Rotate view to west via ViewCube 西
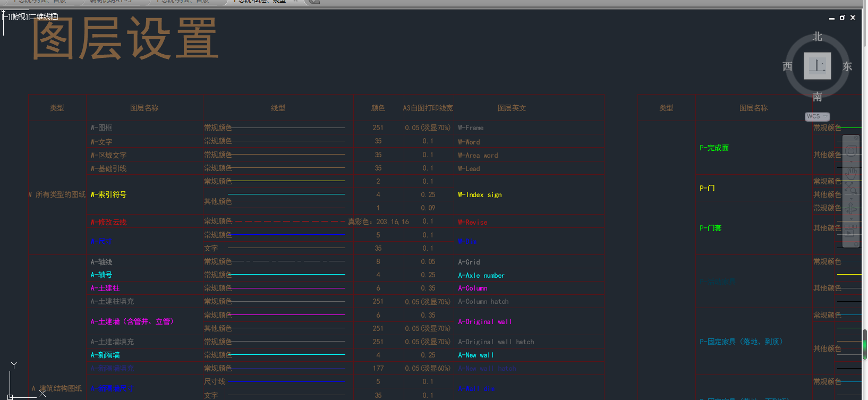The image size is (868, 400). click(x=787, y=66)
